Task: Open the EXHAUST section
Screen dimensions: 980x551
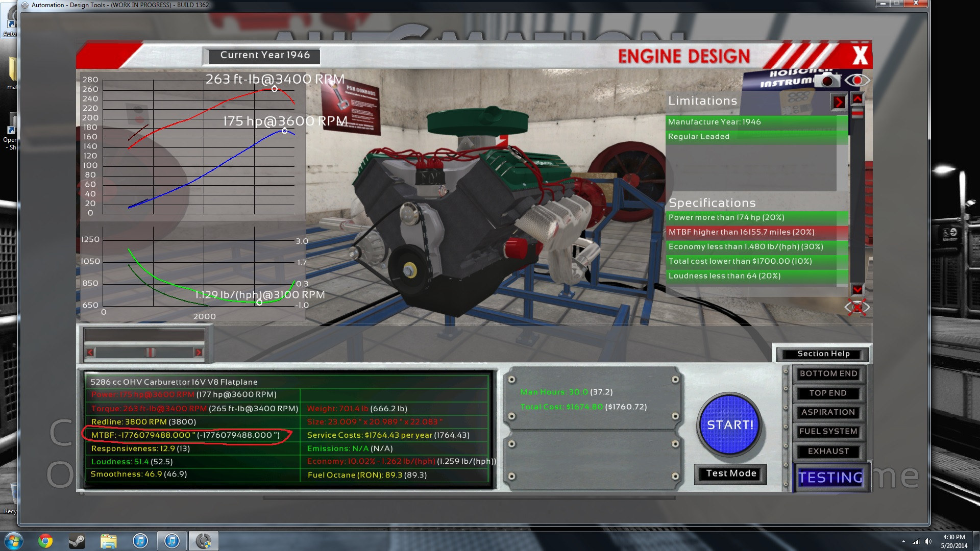Action: [828, 452]
